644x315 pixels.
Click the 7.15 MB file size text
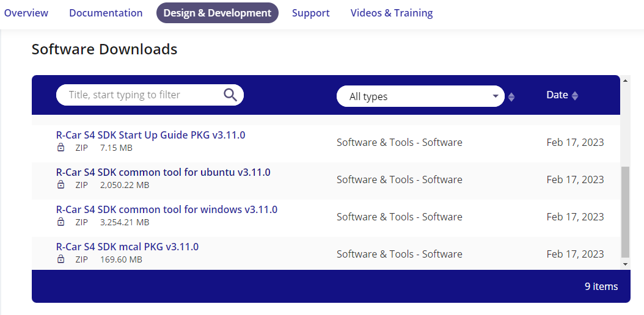click(x=116, y=148)
